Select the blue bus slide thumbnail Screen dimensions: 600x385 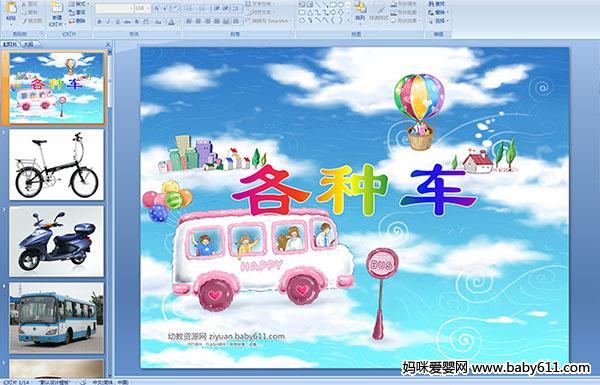pos(57,318)
